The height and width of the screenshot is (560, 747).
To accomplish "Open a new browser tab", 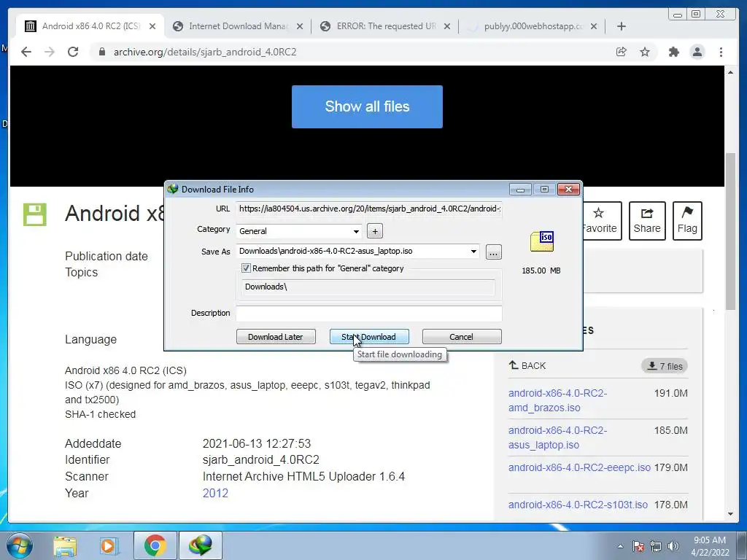I will click(x=622, y=26).
